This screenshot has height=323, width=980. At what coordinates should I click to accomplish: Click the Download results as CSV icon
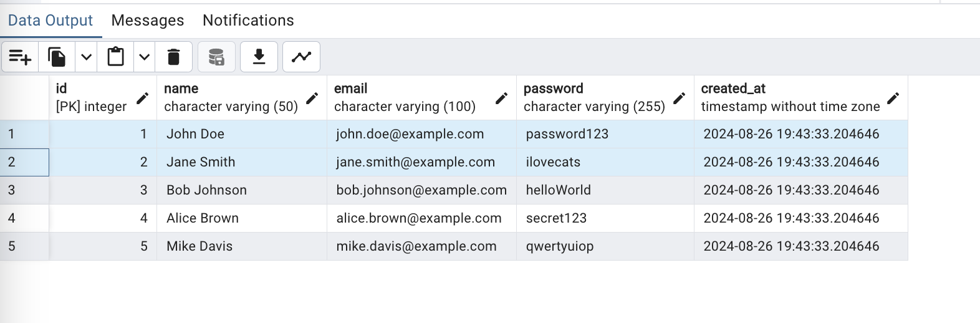coord(259,57)
